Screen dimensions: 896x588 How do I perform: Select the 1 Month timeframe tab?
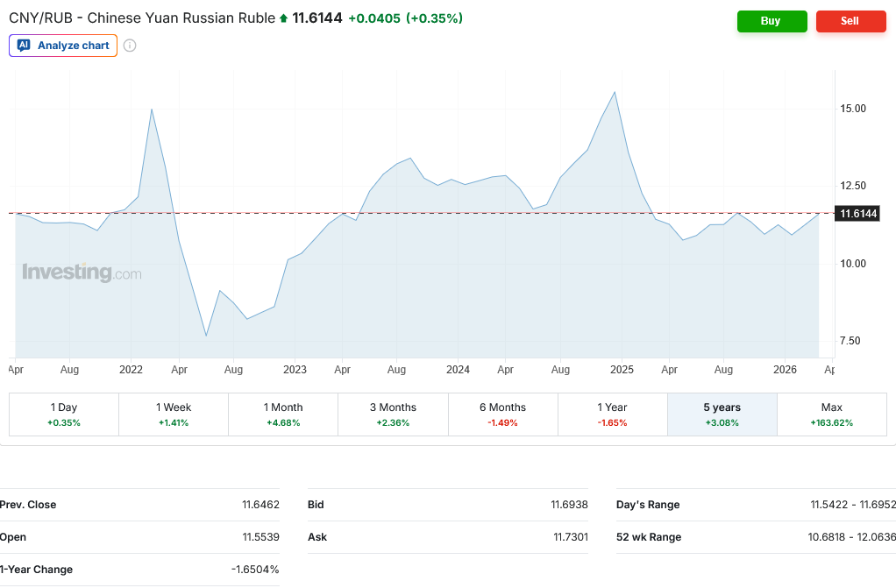[283, 414]
